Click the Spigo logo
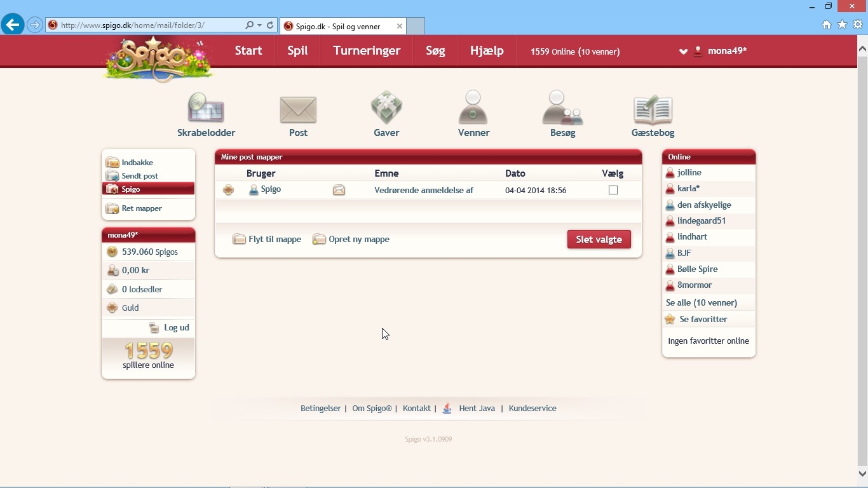 tap(158, 59)
